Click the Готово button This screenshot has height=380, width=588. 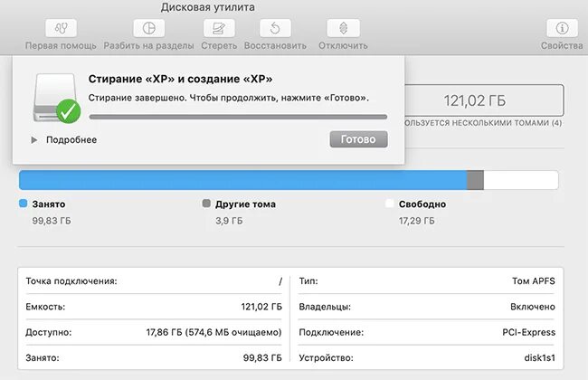point(358,139)
